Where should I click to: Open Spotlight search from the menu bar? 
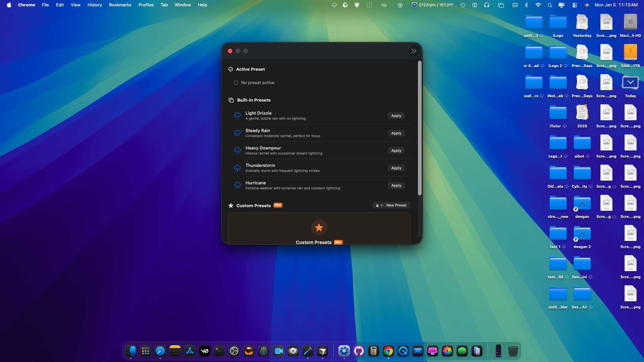point(549,5)
